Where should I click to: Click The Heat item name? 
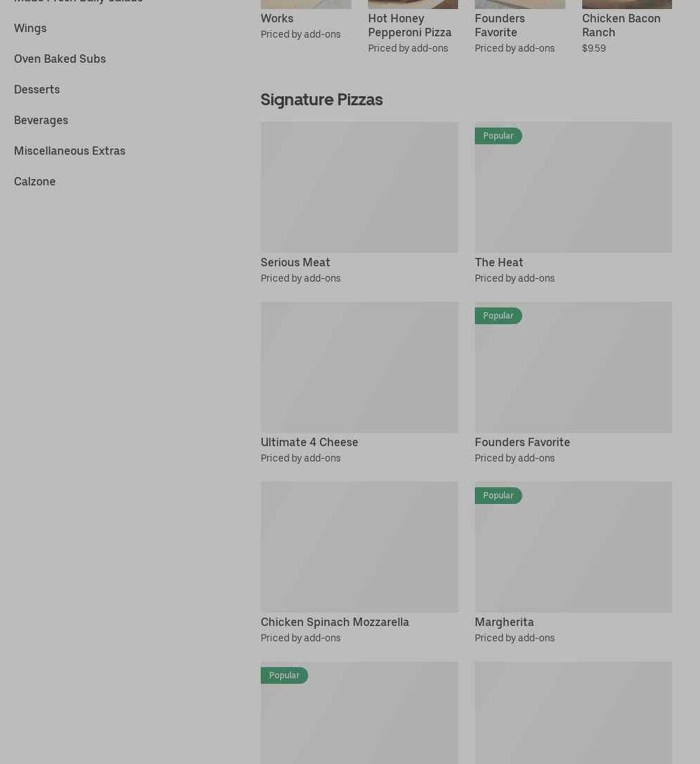[499, 262]
